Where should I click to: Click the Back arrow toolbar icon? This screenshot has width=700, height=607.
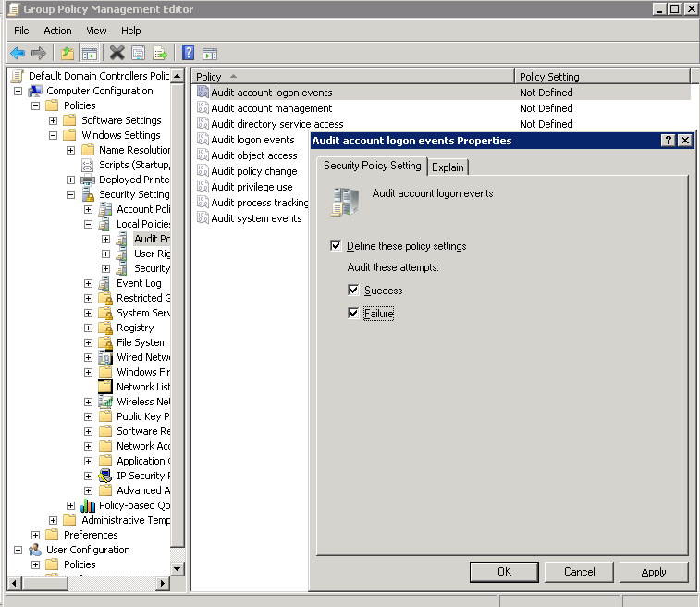pos(18,54)
